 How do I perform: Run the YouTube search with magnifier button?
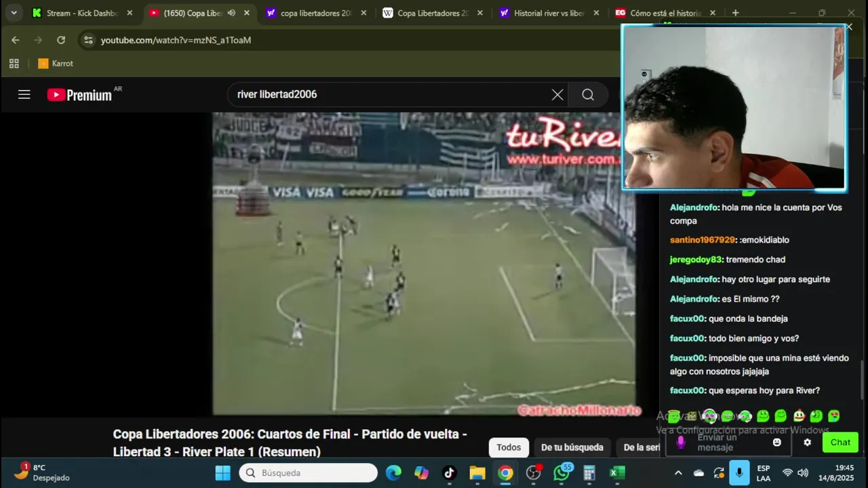pos(588,95)
